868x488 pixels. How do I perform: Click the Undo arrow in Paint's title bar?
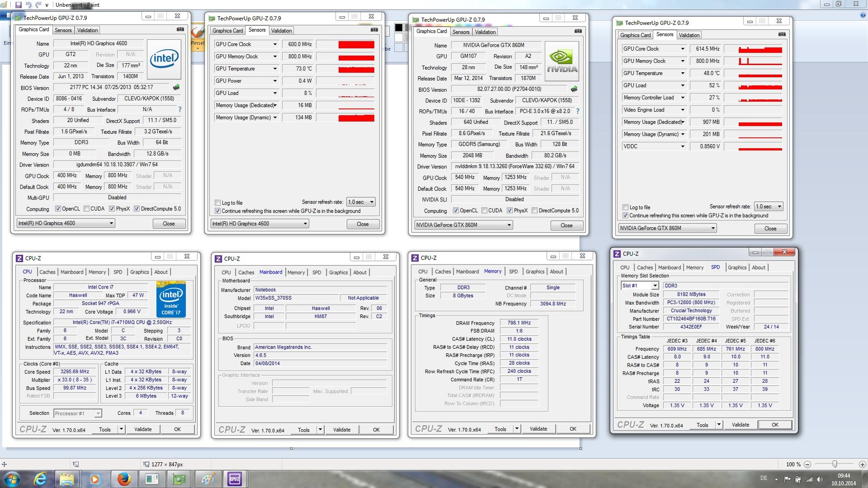click(28, 5)
